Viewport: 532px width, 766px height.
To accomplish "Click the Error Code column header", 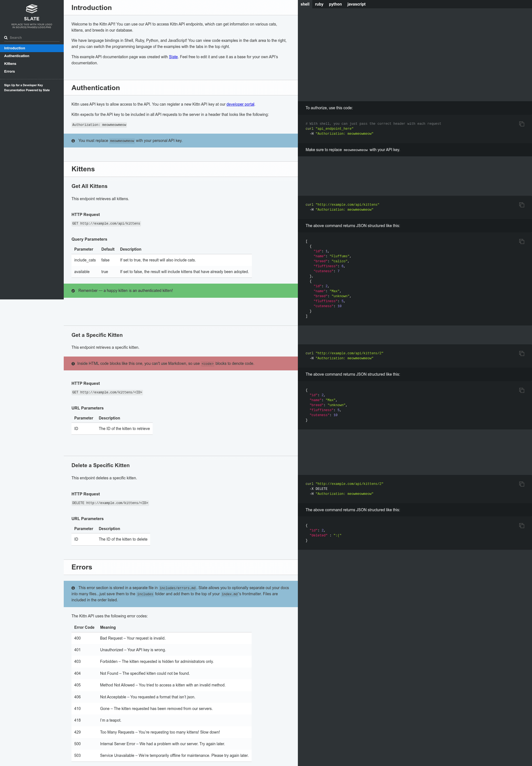I will [x=84, y=628].
